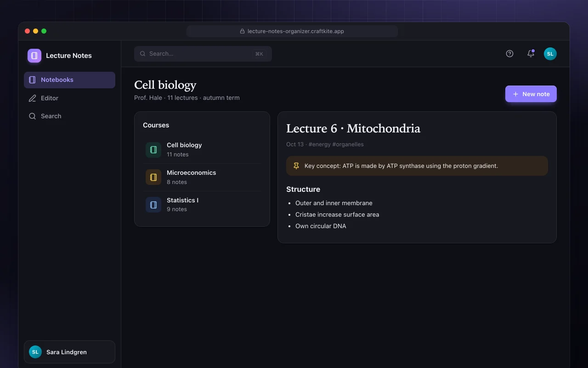Click the blue Statistics I notebook icon
588x368 pixels.
[x=153, y=205]
